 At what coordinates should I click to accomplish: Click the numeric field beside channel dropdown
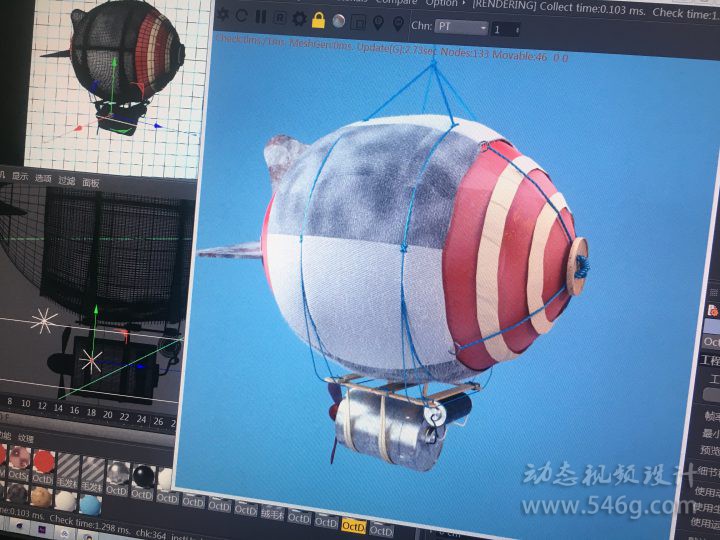click(x=505, y=30)
